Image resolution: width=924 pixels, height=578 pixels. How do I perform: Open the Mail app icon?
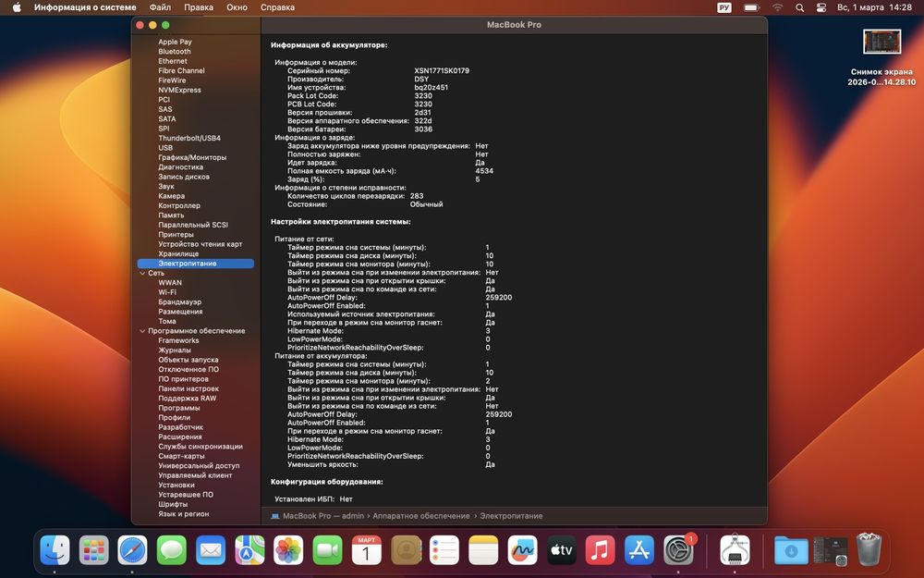coord(211,550)
